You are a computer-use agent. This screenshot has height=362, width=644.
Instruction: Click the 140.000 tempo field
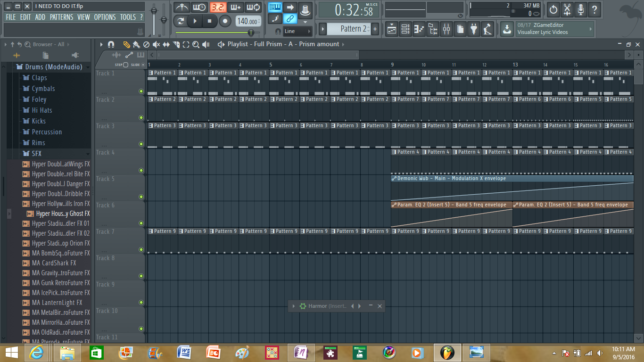pos(248,21)
